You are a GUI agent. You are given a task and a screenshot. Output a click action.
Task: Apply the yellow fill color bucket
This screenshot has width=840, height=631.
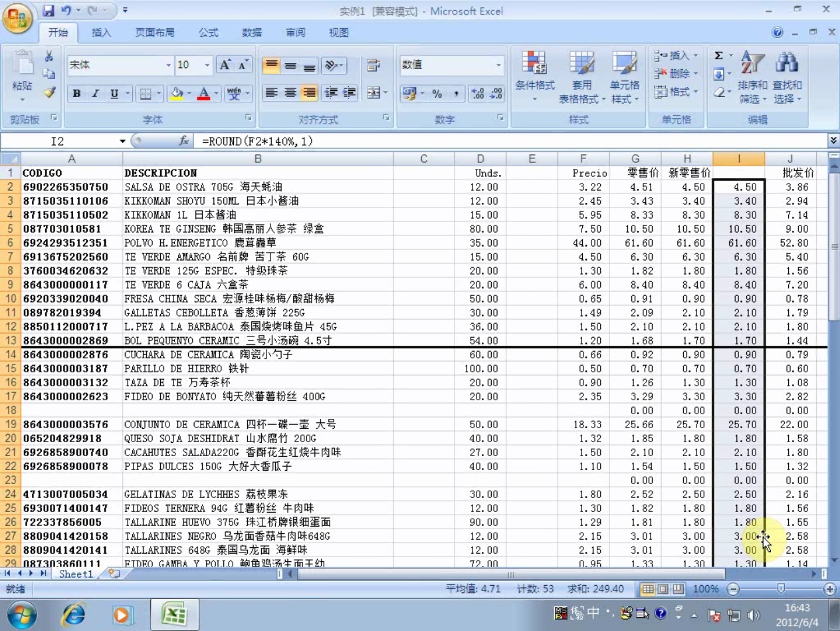pyautogui.click(x=177, y=94)
